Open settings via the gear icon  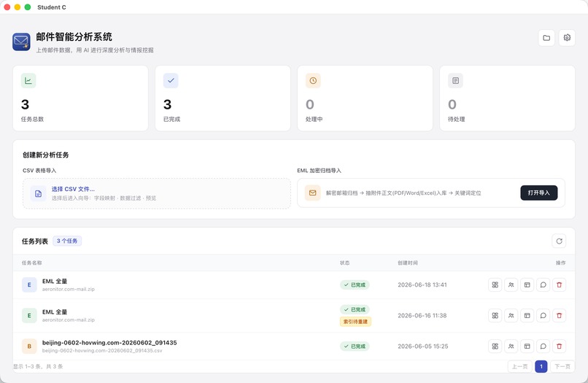(x=567, y=38)
